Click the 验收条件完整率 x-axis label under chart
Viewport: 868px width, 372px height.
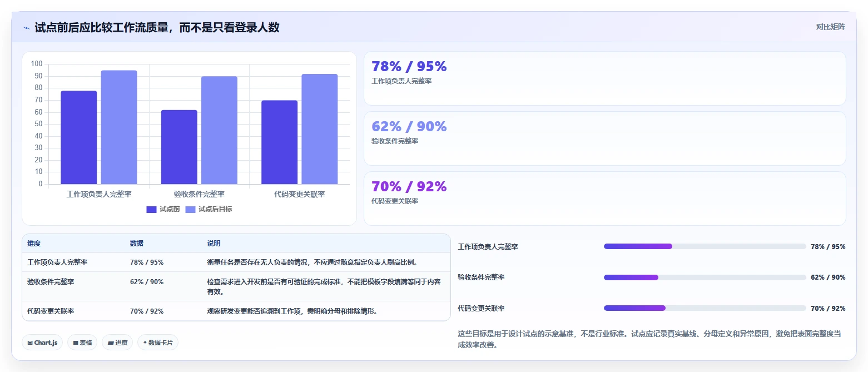click(x=199, y=194)
